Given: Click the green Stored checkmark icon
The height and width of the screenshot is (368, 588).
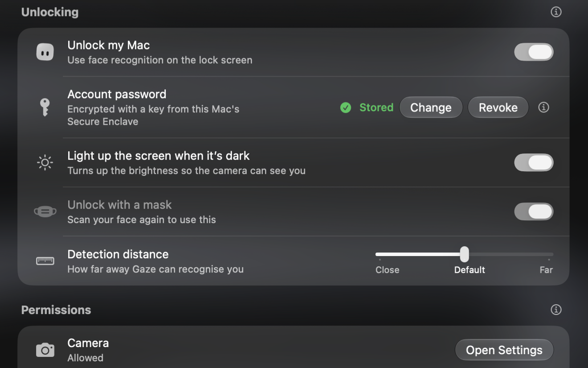Looking at the screenshot, I should 346,108.
